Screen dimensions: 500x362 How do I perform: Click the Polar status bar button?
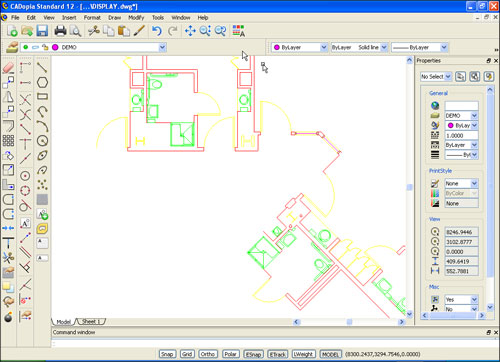tap(231, 354)
